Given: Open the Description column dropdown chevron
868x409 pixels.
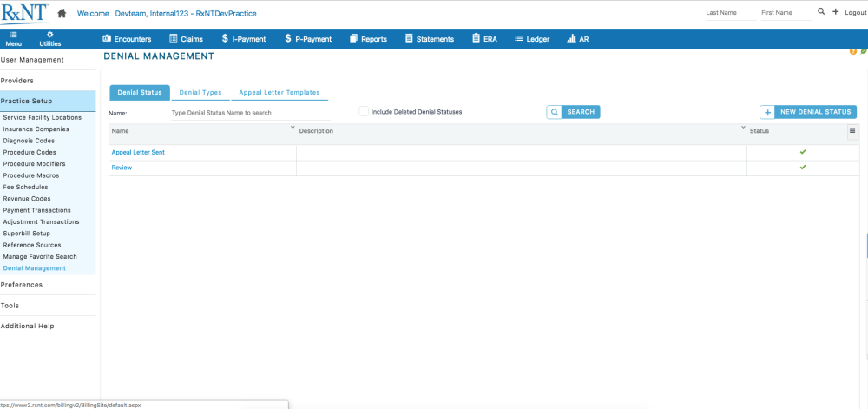Looking at the screenshot, I should tap(743, 128).
